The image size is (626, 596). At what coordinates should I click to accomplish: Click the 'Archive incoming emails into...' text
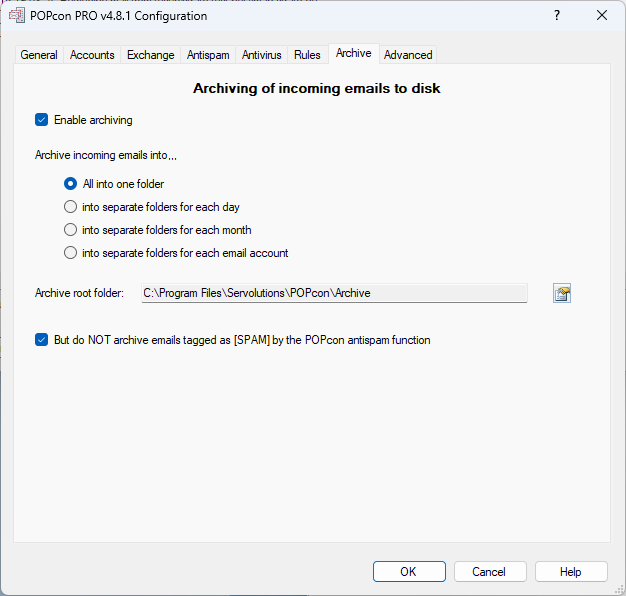pyautogui.click(x=106, y=155)
